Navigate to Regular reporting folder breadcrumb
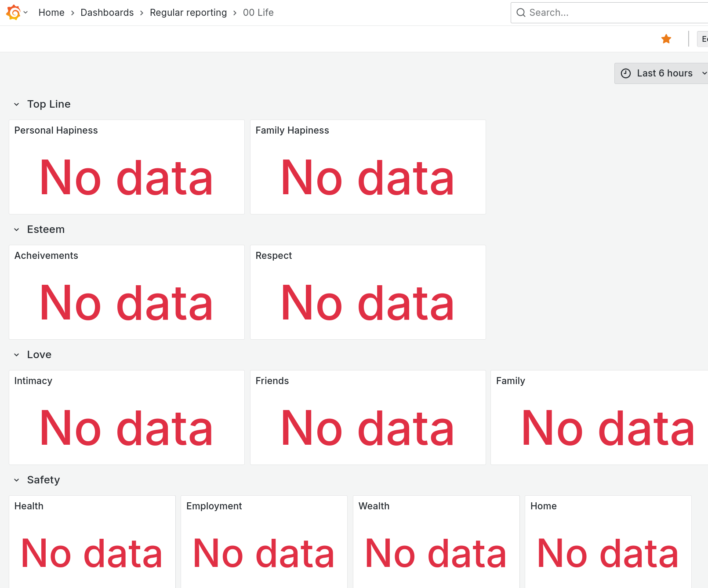 [x=188, y=13]
